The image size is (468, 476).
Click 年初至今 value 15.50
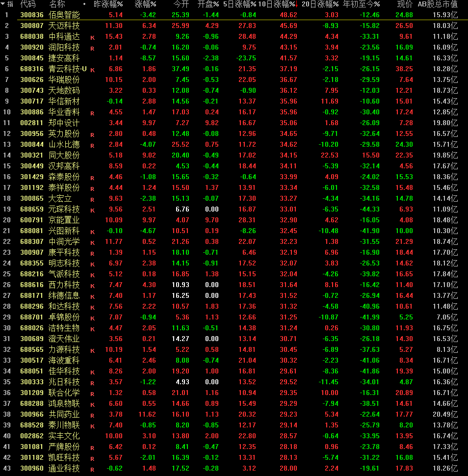[370, 155]
